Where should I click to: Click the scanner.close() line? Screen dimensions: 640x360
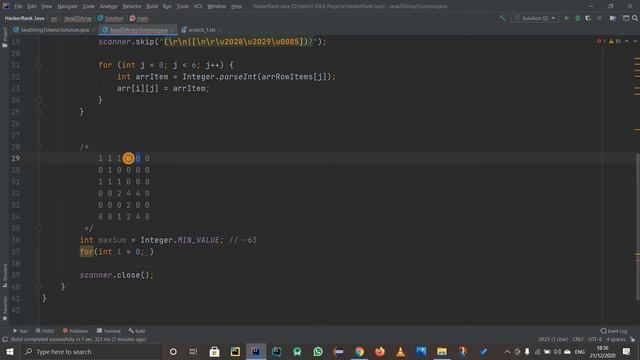point(117,275)
